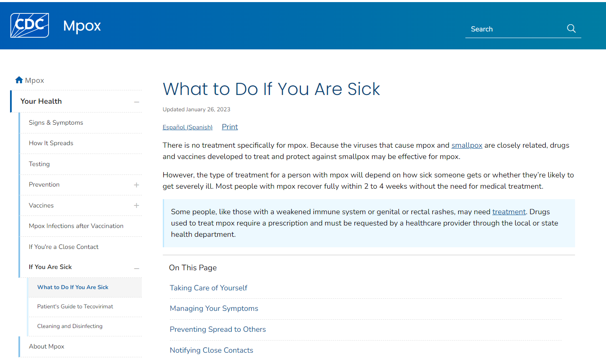Click the home icon beside Mpox
This screenshot has width=606, height=364.
[18, 79]
